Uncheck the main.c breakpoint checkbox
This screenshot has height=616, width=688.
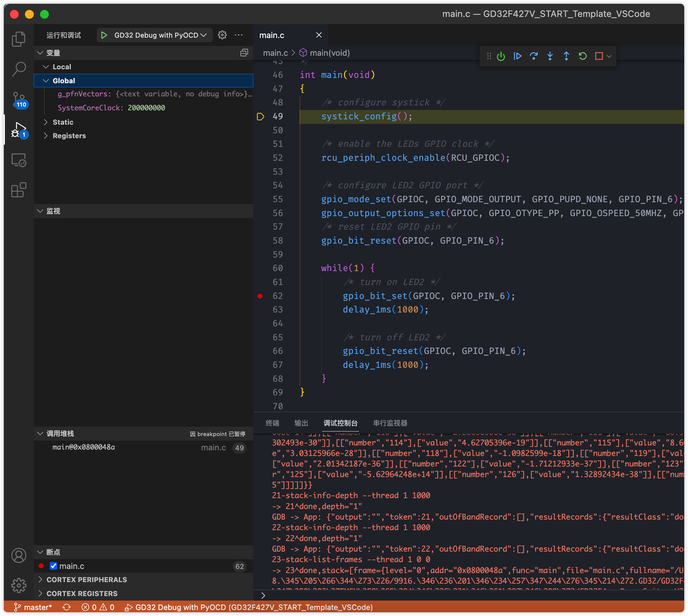(54, 566)
